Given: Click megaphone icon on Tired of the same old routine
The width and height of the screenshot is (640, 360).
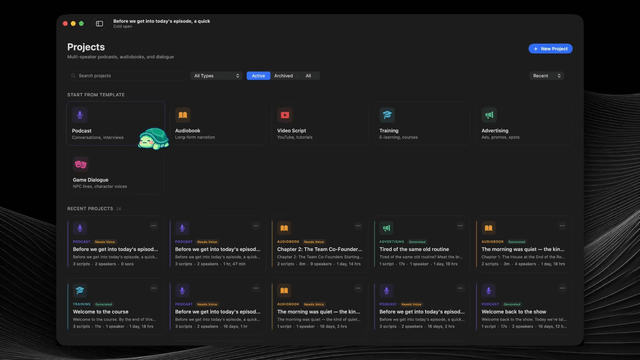Looking at the screenshot, I should pos(386,228).
